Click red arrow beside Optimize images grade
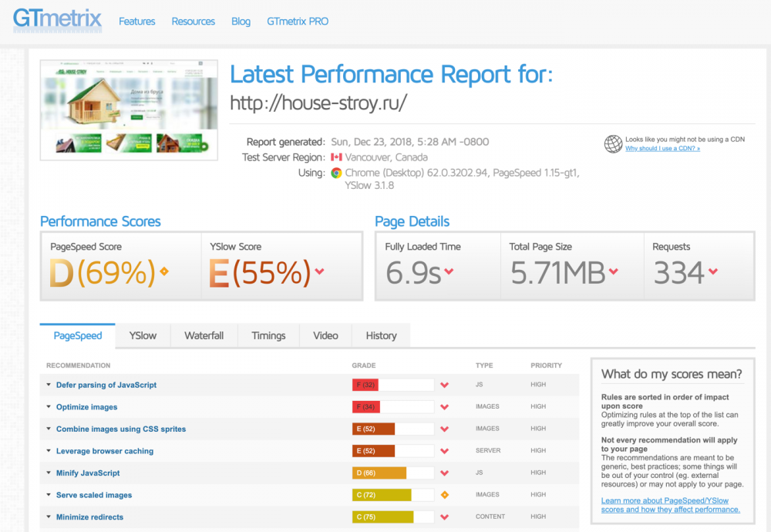Image resolution: width=771 pixels, height=532 pixels. coord(445,407)
